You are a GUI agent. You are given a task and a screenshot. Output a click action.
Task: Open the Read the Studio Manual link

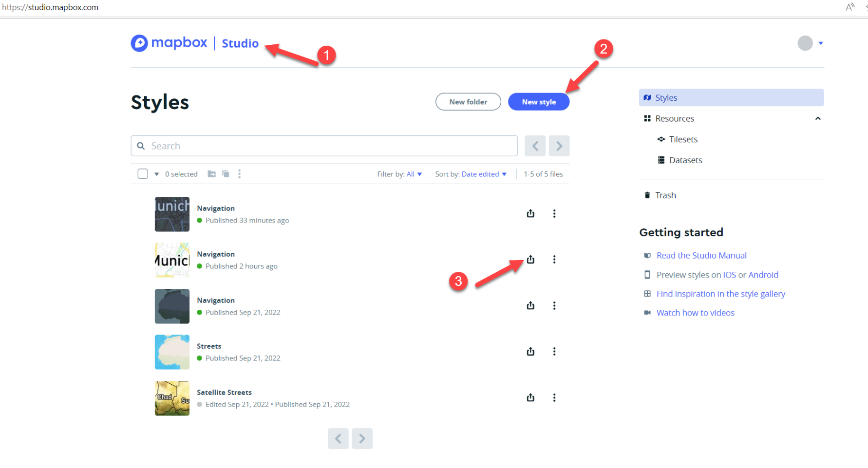[x=701, y=255]
